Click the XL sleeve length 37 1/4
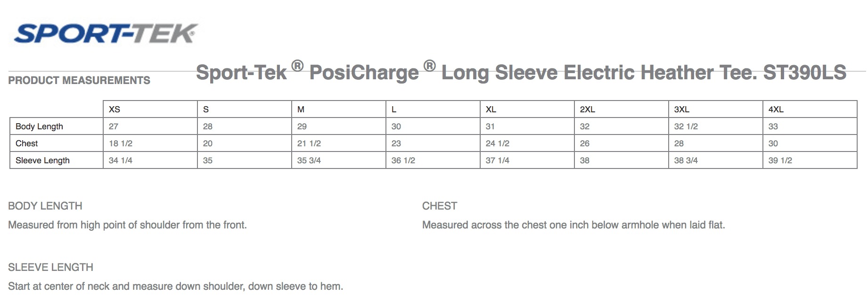 (497, 160)
